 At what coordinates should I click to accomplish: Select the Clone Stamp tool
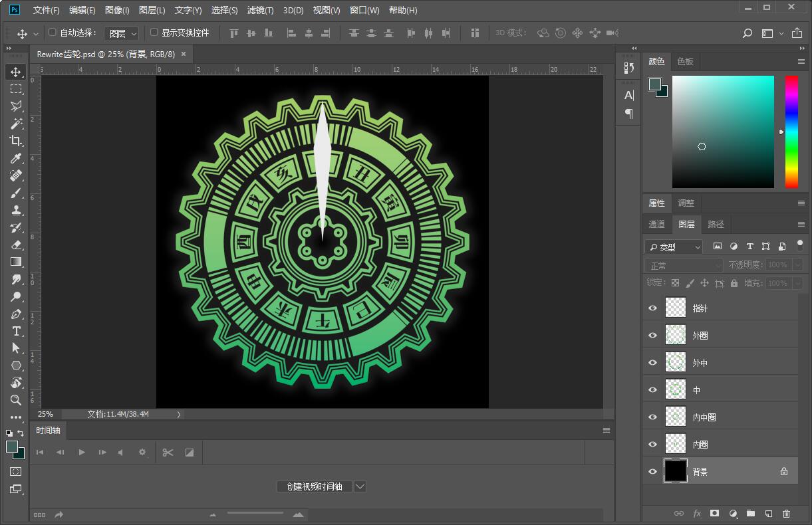(16, 210)
